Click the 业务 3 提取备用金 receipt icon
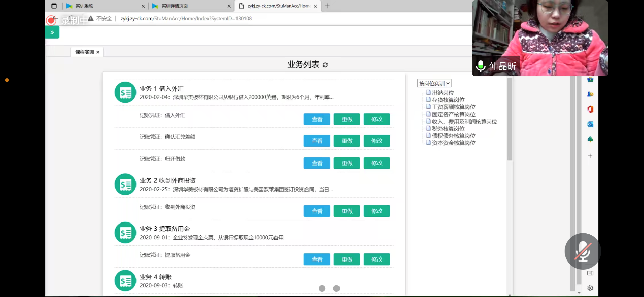The image size is (644, 297). coord(125,233)
